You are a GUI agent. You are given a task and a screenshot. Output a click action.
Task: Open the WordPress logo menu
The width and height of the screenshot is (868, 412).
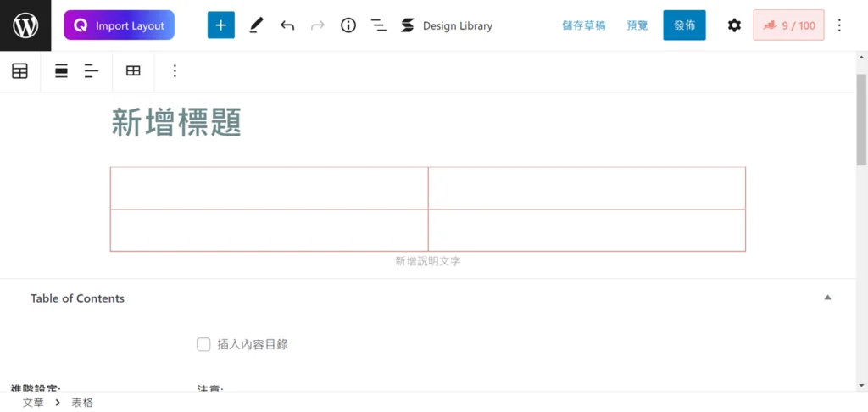25,25
